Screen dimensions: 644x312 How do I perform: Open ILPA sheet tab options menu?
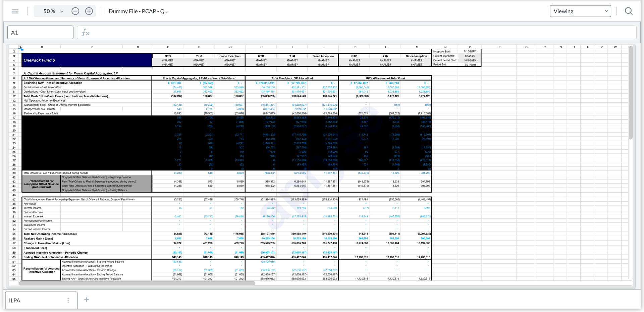click(68, 300)
